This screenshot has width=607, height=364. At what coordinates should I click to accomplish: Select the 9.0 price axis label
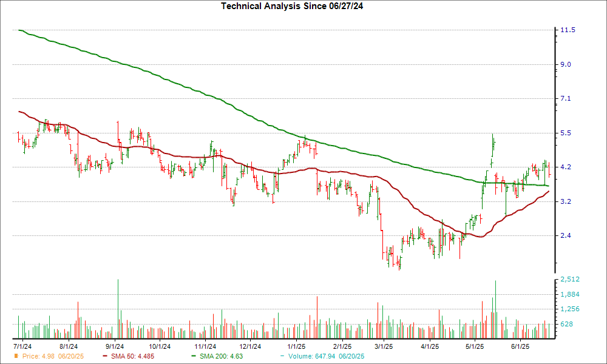pos(566,64)
